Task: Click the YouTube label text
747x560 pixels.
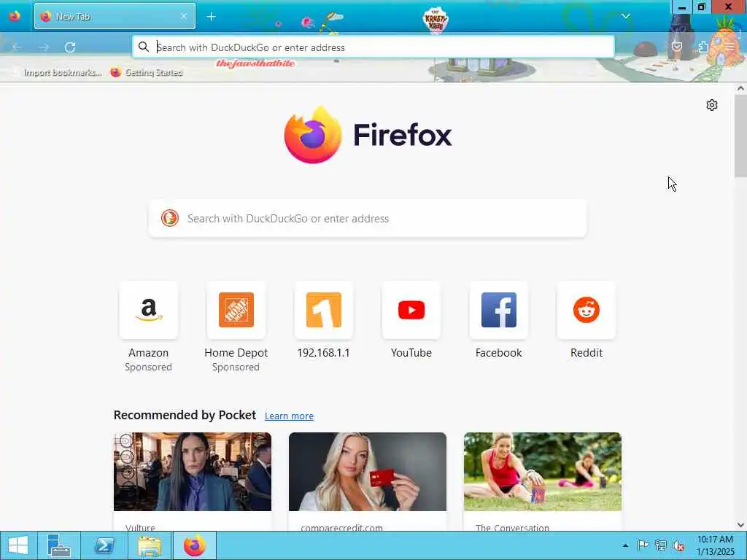Action: [411, 353]
